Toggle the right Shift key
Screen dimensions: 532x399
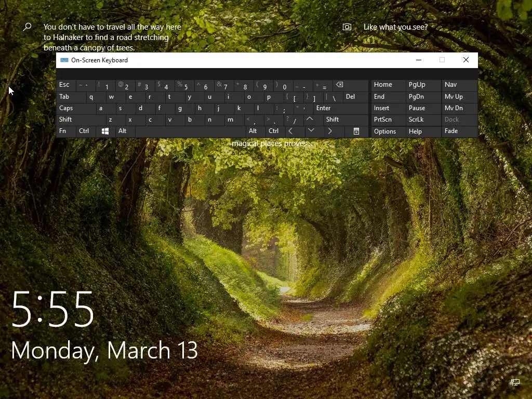tap(345, 119)
